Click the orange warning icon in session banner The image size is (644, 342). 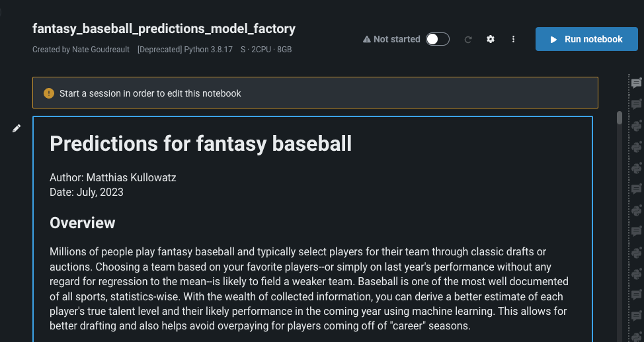pyautogui.click(x=49, y=93)
